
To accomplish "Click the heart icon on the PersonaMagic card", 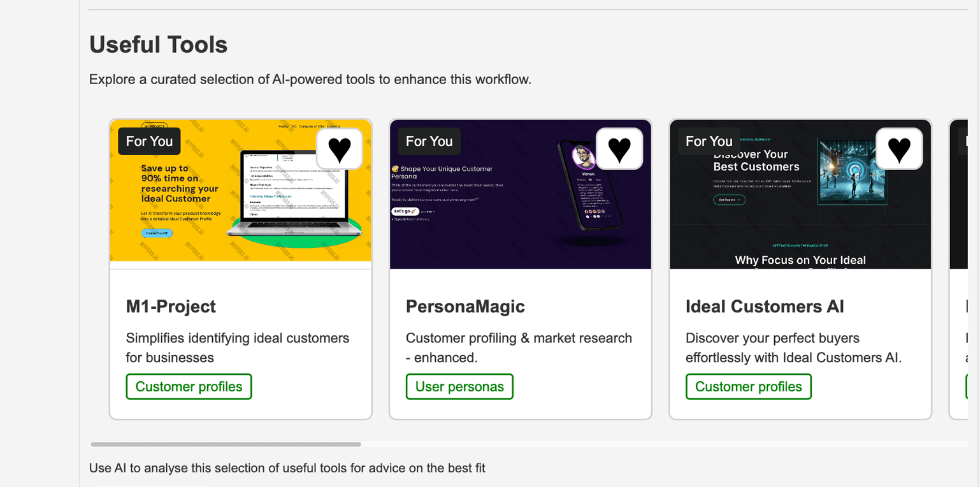I will pyautogui.click(x=619, y=149).
